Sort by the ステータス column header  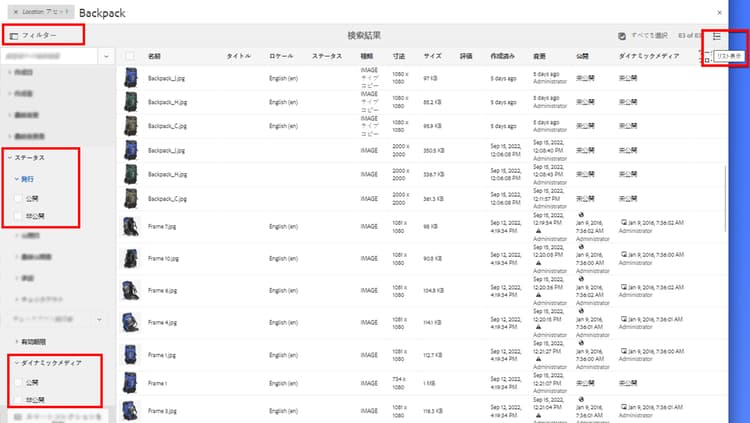tap(327, 56)
